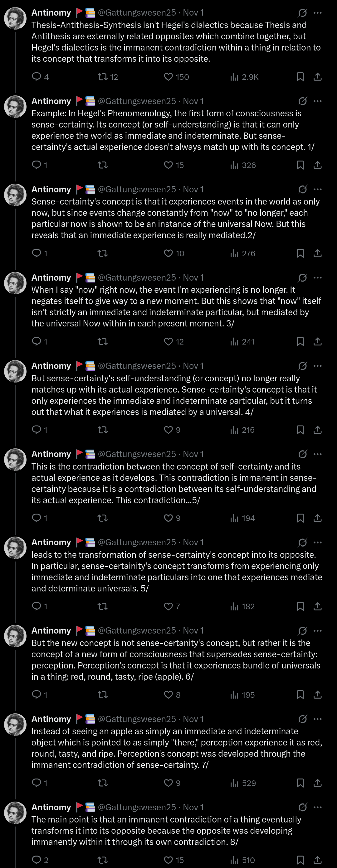Expand three-dot menu on tweet ending 8/
This screenshot has width=337, height=868.
[317, 807]
